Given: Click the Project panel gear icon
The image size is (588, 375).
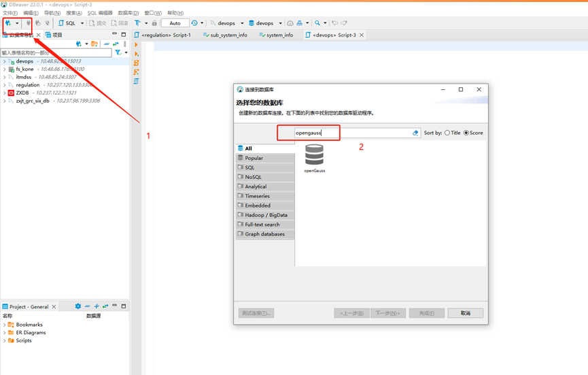Looking at the screenshot, I should point(78,306).
